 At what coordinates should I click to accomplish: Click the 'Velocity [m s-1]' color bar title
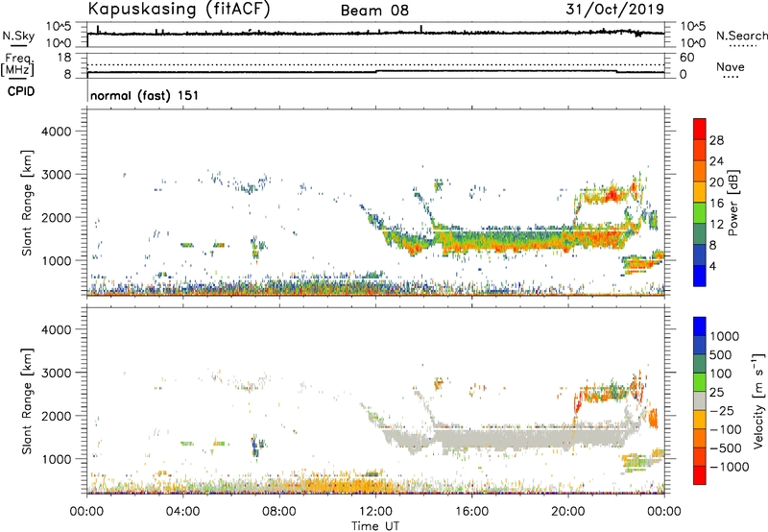pos(758,400)
